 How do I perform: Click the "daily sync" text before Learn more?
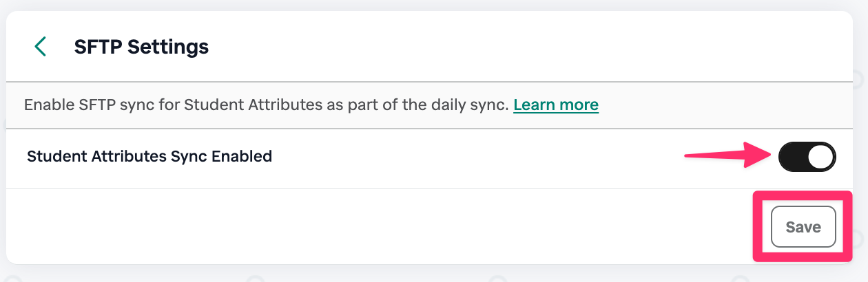473,105
